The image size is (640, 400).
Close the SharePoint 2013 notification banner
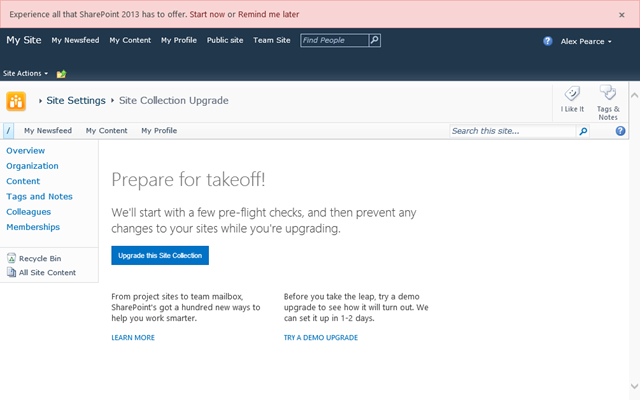621,15
